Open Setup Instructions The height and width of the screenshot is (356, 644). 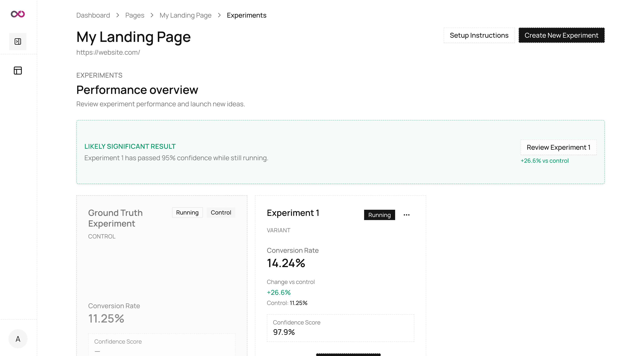479,35
